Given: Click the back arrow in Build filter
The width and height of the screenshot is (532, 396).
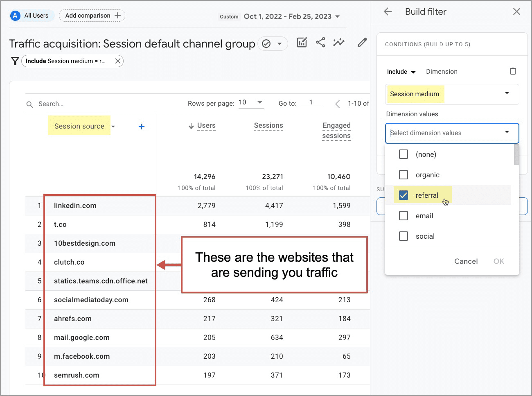Looking at the screenshot, I should (388, 11).
